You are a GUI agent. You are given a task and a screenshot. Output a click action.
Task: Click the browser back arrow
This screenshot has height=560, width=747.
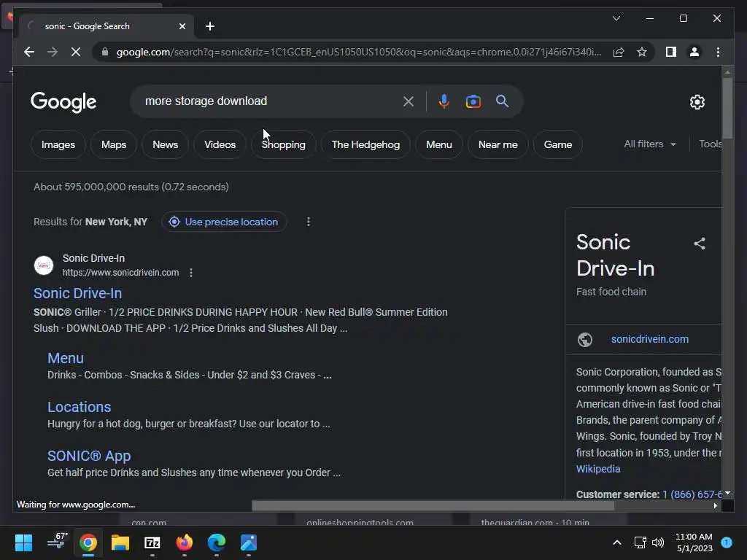tap(29, 52)
